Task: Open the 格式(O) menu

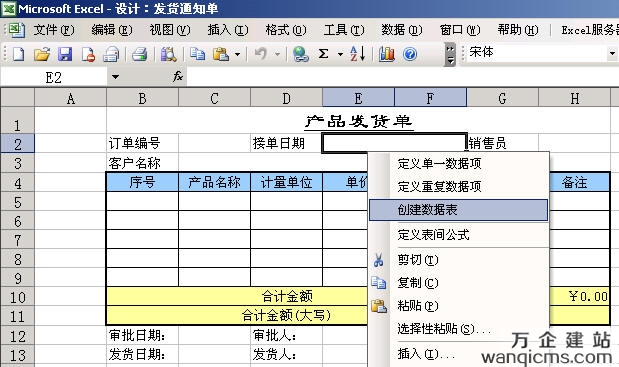Action: coord(286,30)
